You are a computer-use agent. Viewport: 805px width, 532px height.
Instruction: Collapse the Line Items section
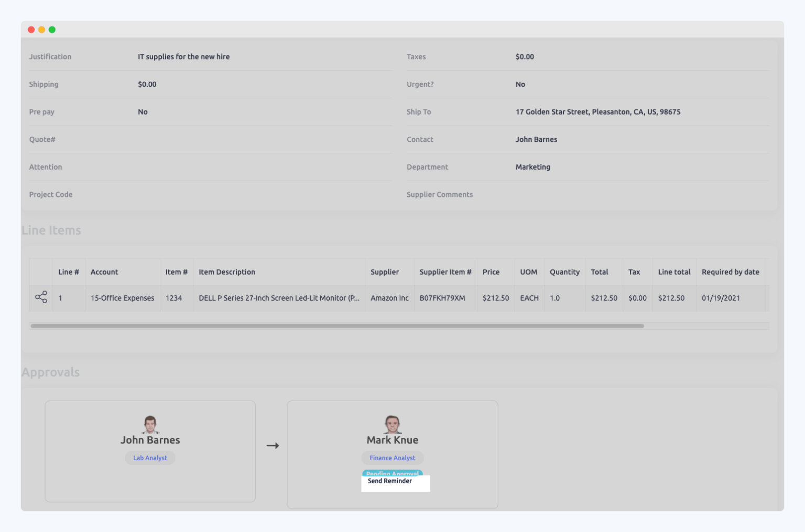(51, 230)
